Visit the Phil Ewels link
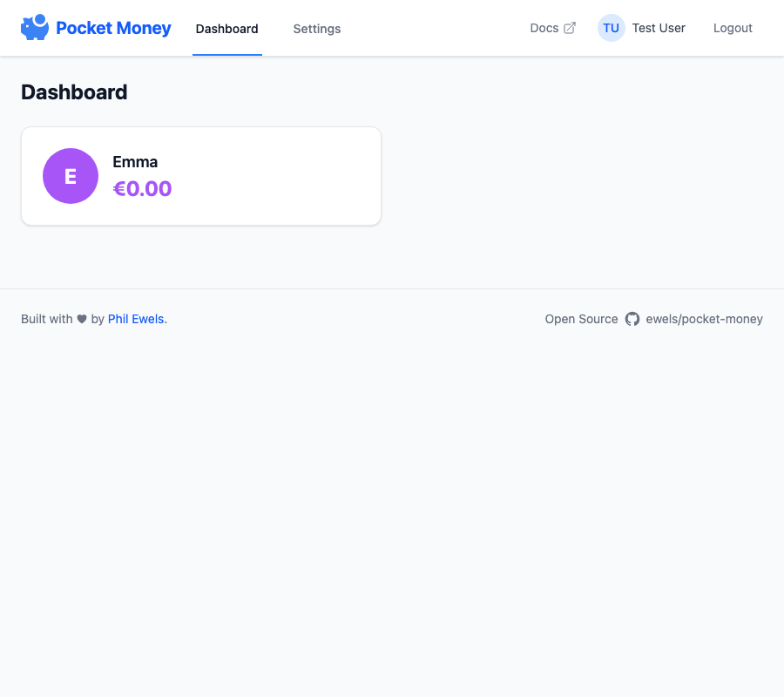This screenshot has width=784, height=697. coord(136,319)
